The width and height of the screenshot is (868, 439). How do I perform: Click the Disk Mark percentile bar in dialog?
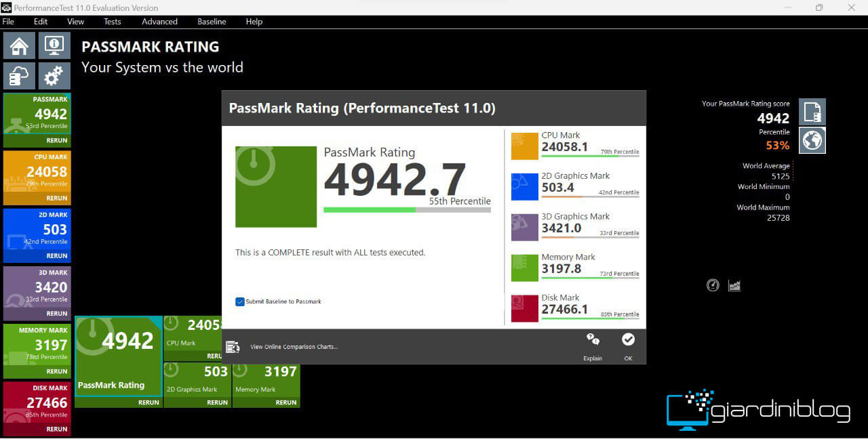coord(590,318)
